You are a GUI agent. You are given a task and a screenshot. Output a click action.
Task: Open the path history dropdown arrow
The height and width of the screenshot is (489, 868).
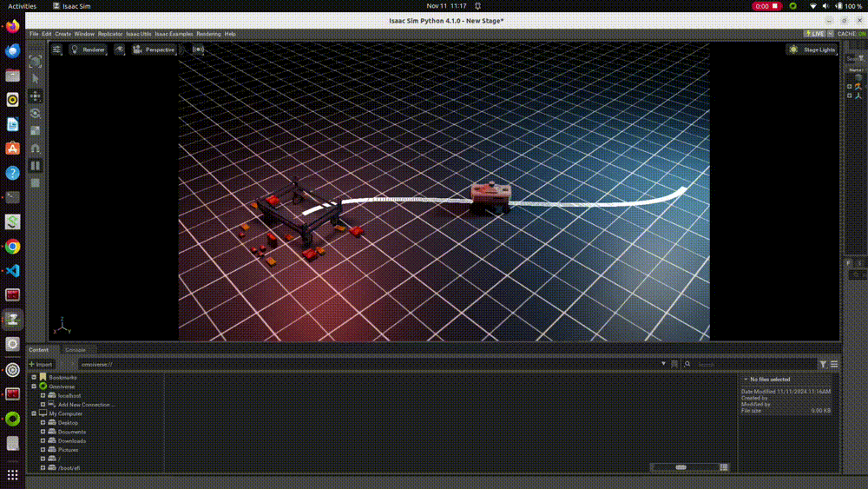pos(663,364)
